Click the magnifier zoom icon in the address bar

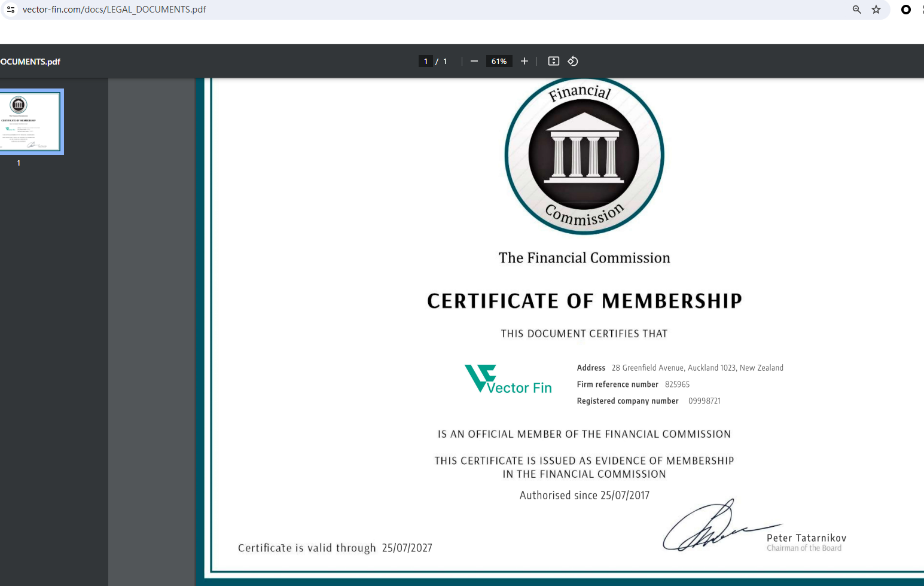pos(857,10)
